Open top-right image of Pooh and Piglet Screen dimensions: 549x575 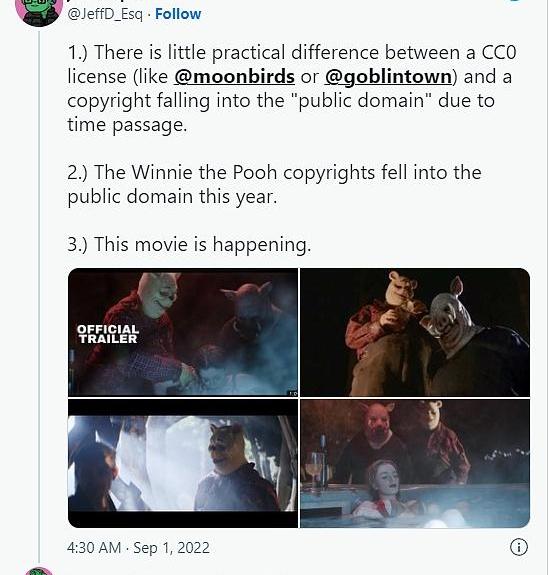415,332
